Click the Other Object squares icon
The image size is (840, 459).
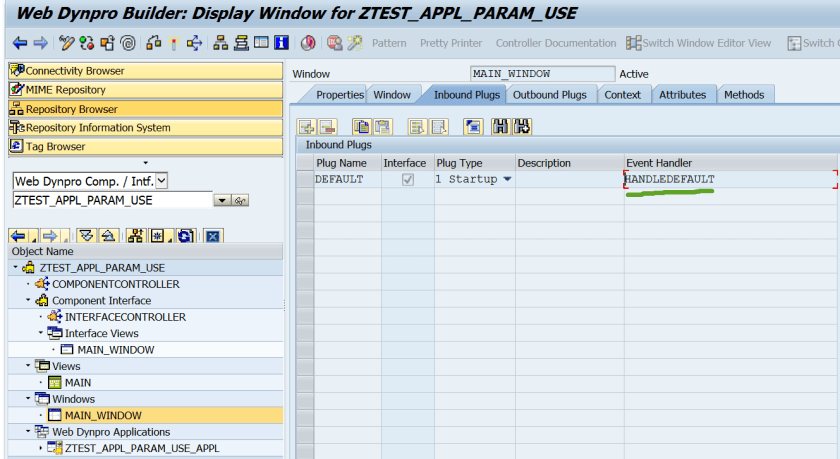coord(107,43)
